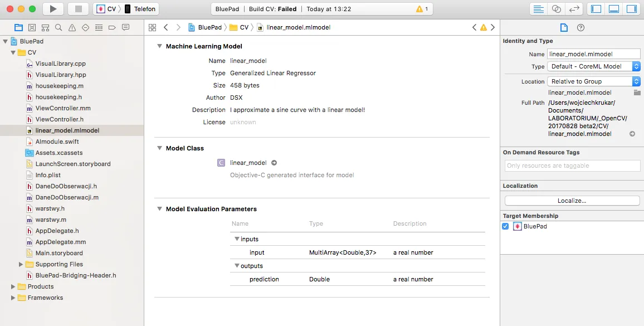Screen dimensions: 644x326
Task: Select ViewController.mm file
Action: [x=63, y=108]
